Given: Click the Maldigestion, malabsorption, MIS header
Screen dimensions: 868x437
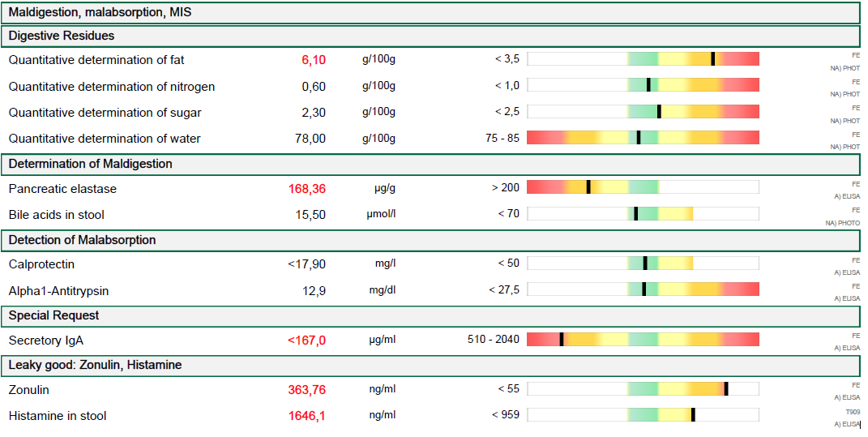Looking at the screenshot, I should pos(100,13).
